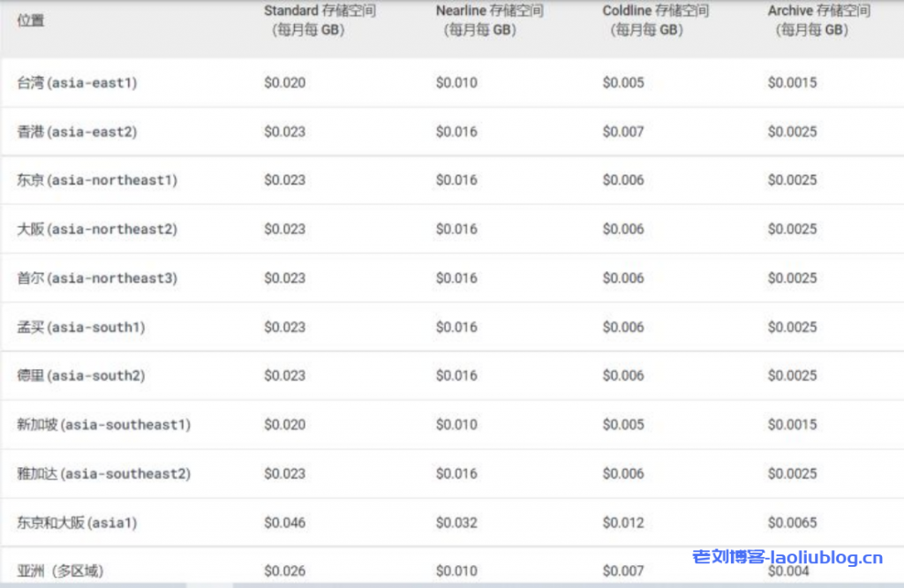Click the 东京 (asia-northeast1) row label
This screenshot has height=588, width=904.
coord(97,180)
